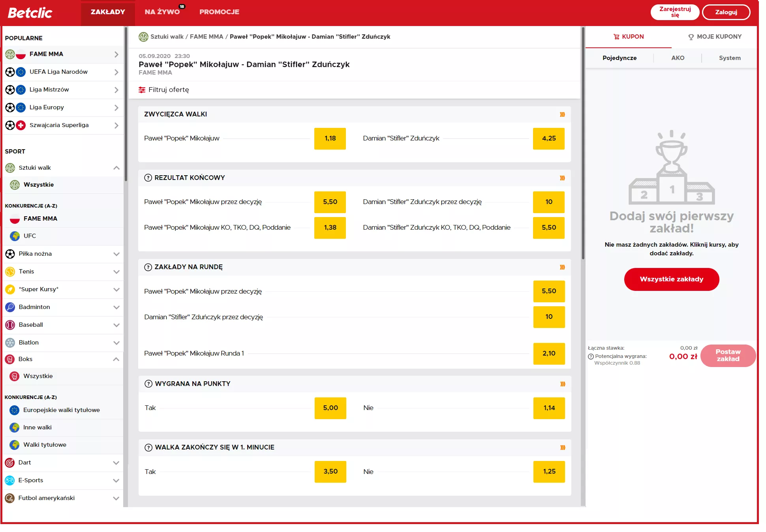Collapse the Boks section arrow
This screenshot has width=766, height=532.
[116, 359]
